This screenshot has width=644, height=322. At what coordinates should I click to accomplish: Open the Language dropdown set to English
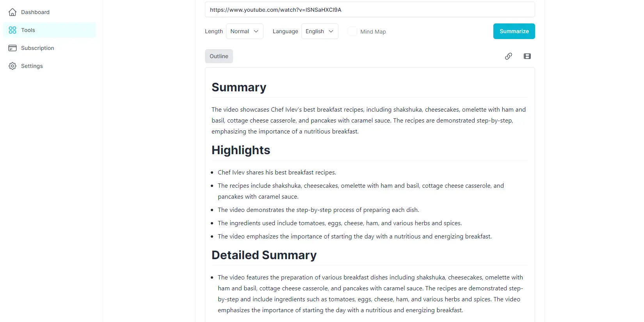[x=319, y=31]
